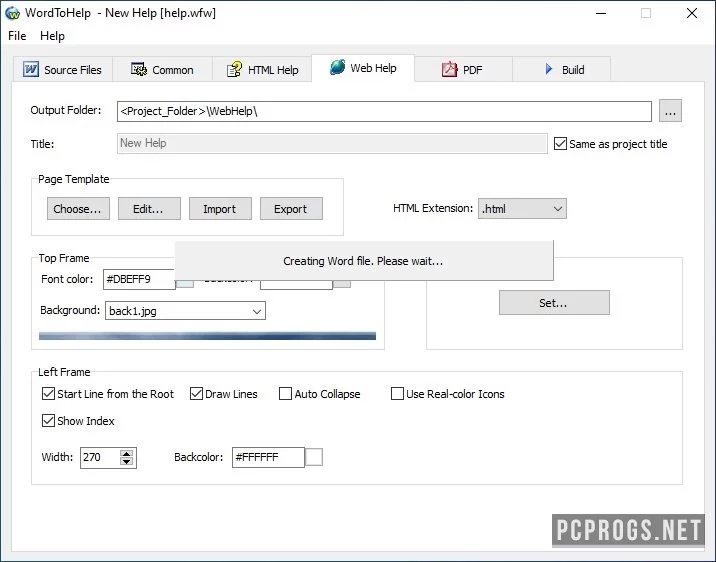The image size is (716, 562).
Task: Close the WordToHelp window
Action: point(692,13)
